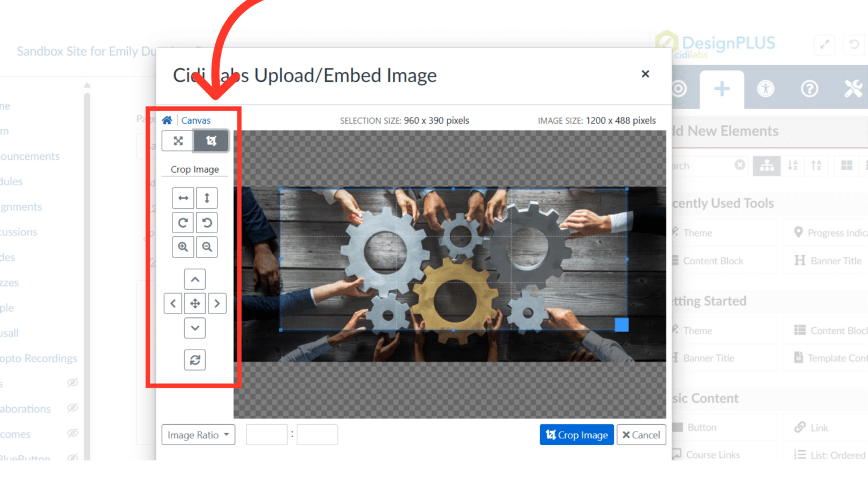Reset the crop using the refresh icon
Image resolution: width=868 pixels, height=488 pixels.
[x=194, y=360]
